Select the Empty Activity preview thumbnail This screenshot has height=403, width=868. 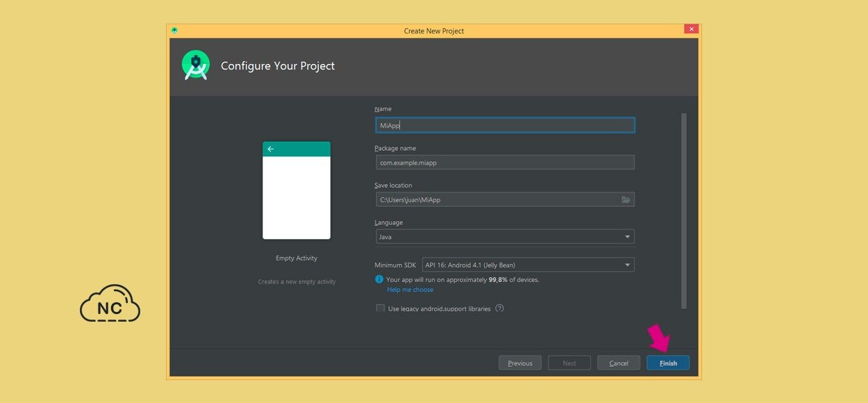[297, 191]
